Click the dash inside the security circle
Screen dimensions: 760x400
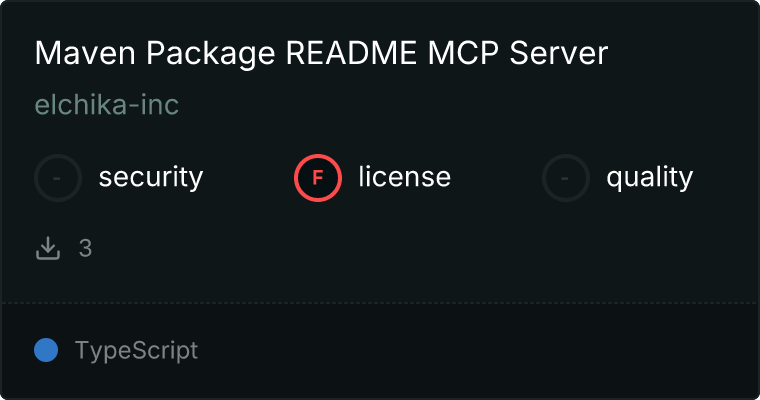pyautogui.click(x=57, y=178)
